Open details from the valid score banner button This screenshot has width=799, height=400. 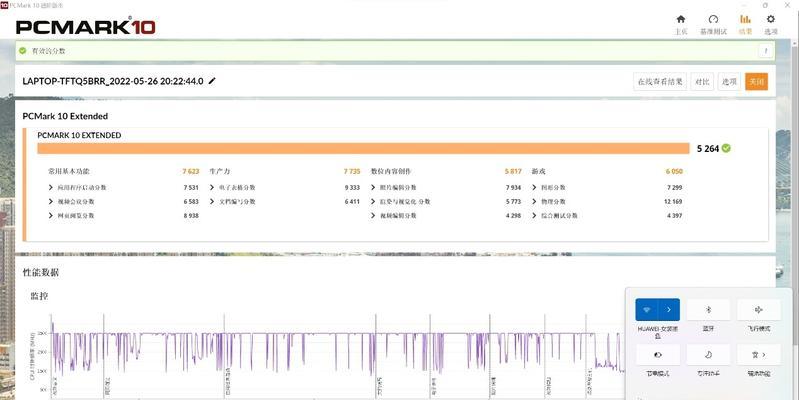click(765, 51)
